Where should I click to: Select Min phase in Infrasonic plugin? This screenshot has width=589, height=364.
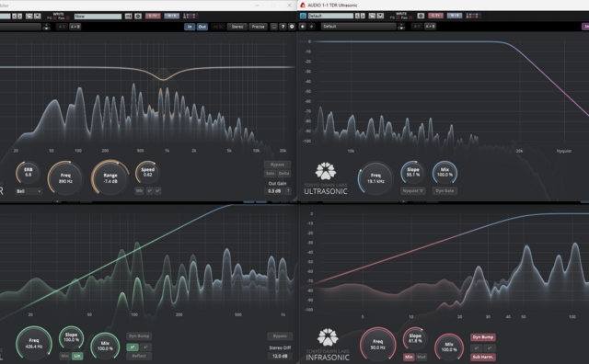coord(409,357)
